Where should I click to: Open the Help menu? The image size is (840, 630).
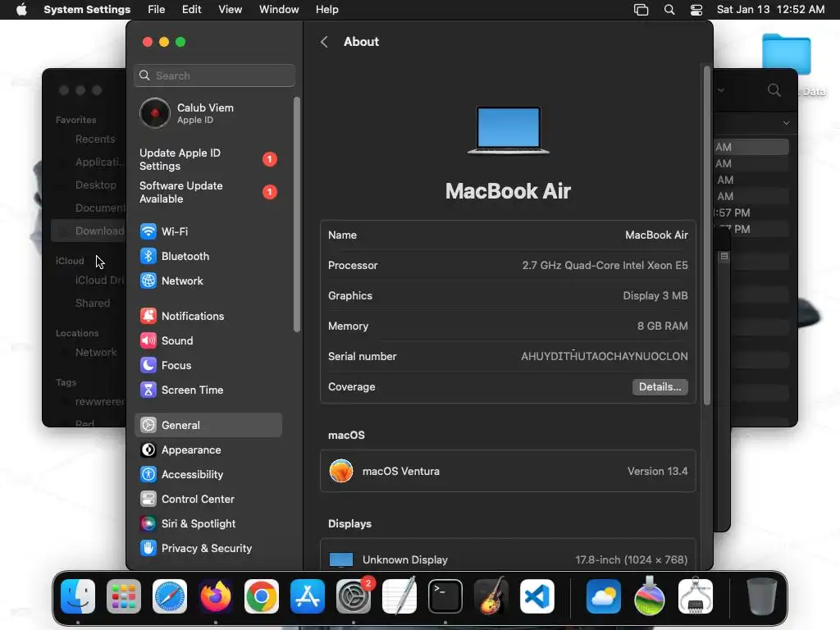click(326, 10)
